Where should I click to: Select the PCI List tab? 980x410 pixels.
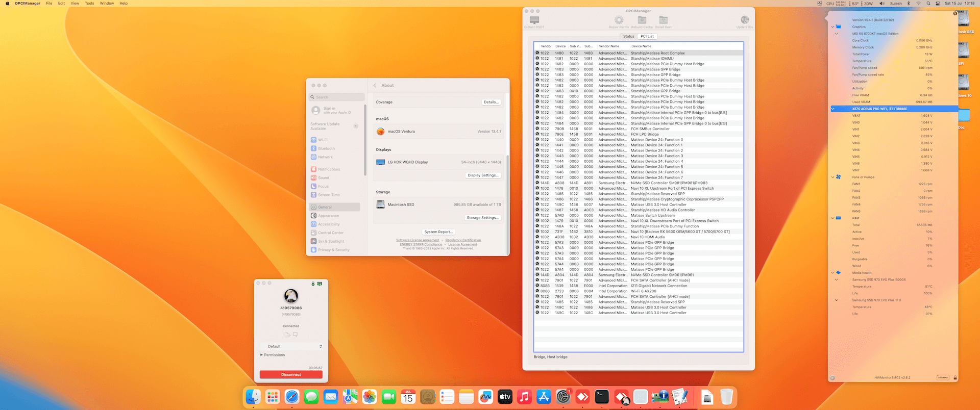(x=647, y=36)
